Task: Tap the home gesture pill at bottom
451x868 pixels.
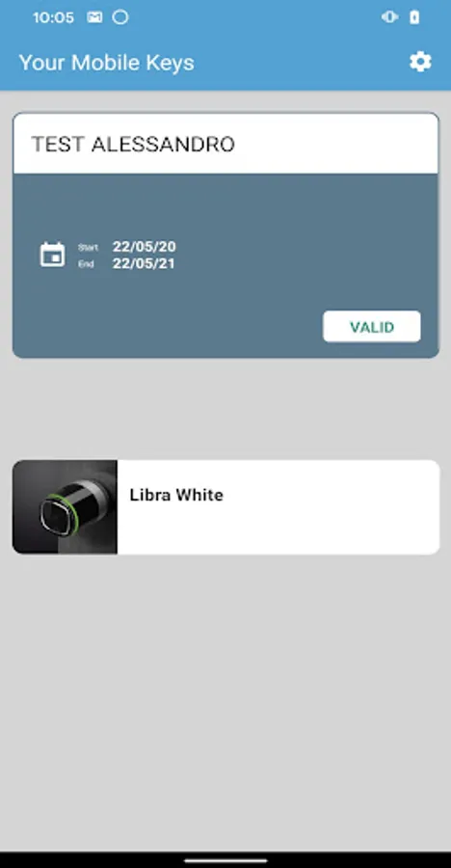Action: 225,861
